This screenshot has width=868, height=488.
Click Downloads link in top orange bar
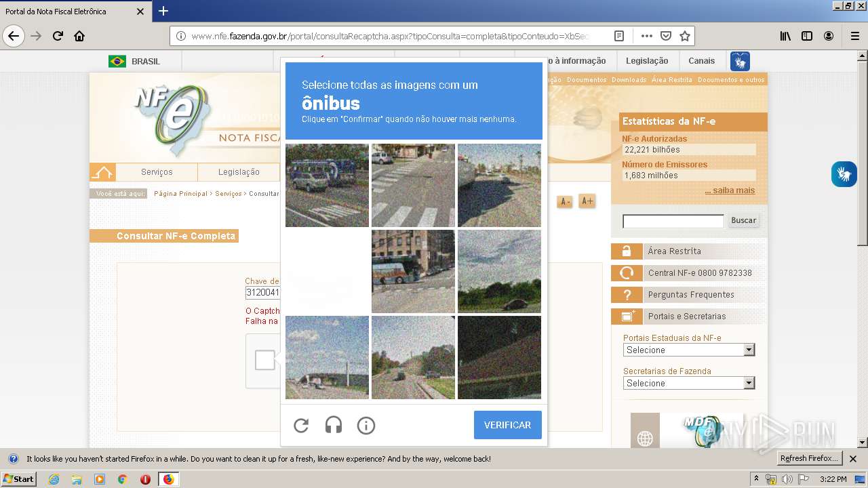pyautogui.click(x=629, y=80)
